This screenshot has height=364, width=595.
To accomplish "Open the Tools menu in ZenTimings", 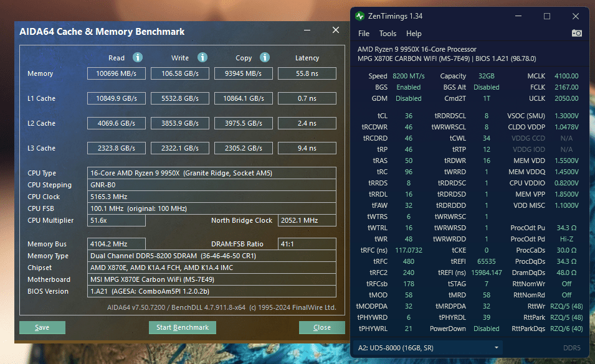I will point(388,34).
